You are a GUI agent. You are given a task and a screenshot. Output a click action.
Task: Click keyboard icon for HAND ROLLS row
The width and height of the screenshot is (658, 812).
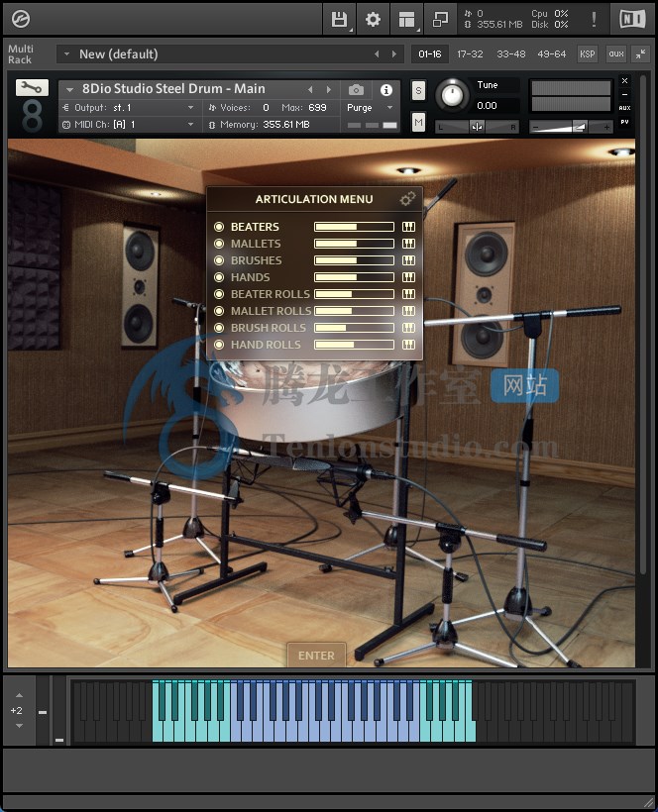[x=409, y=345]
